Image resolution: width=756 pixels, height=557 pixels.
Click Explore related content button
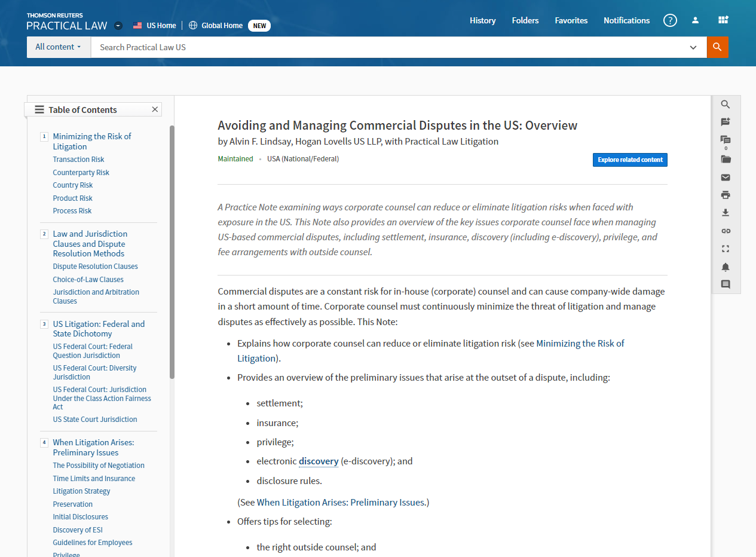coord(630,160)
